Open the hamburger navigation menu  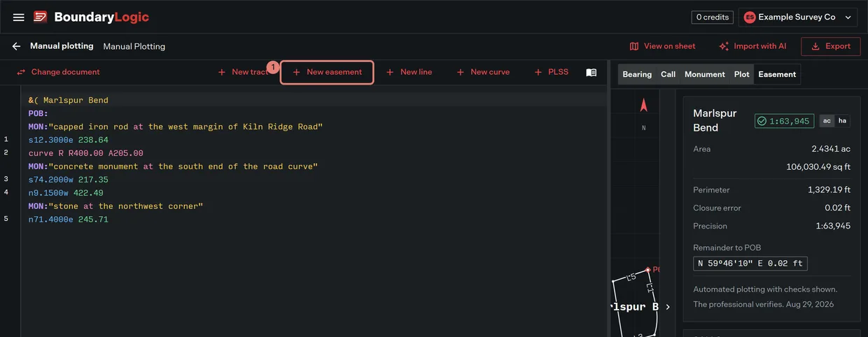19,17
